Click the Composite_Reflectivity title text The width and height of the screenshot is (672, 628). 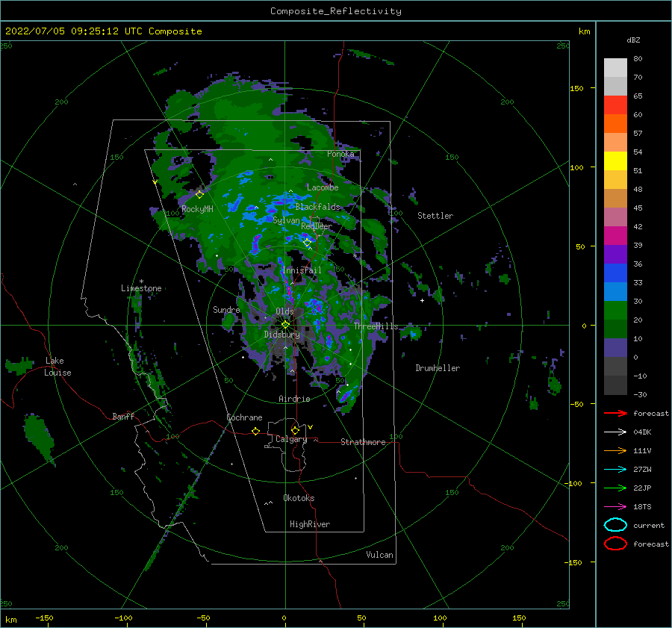(335, 11)
